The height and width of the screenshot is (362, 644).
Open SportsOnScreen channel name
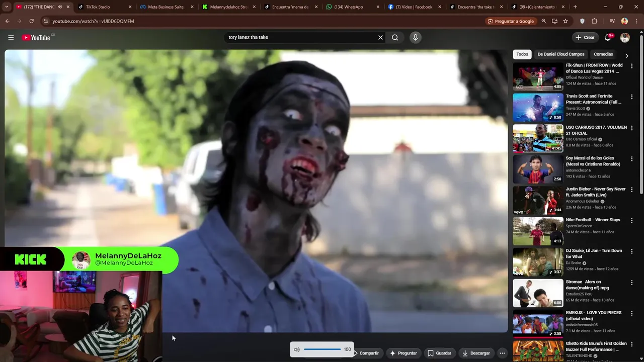pyautogui.click(x=579, y=226)
